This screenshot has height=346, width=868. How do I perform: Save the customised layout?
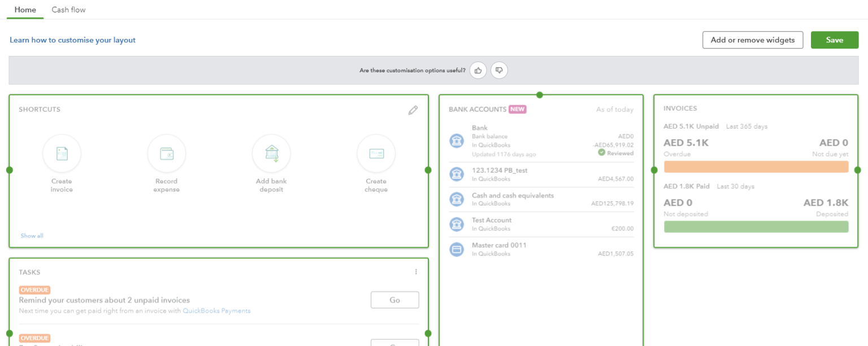pos(834,40)
